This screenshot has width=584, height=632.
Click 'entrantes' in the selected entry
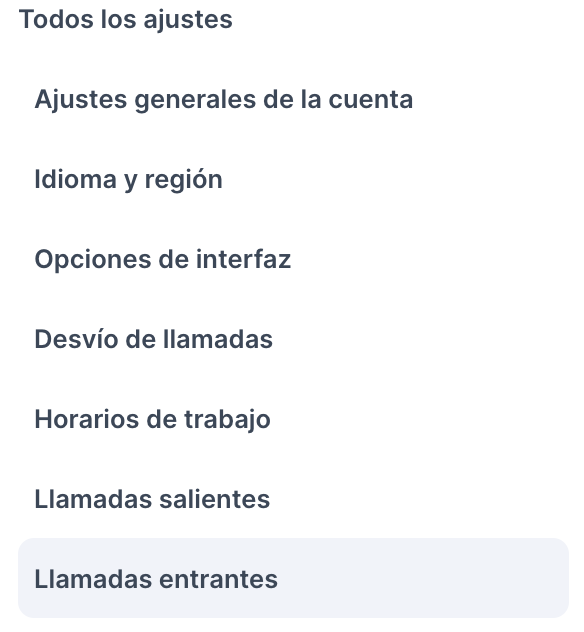click(218, 580)
